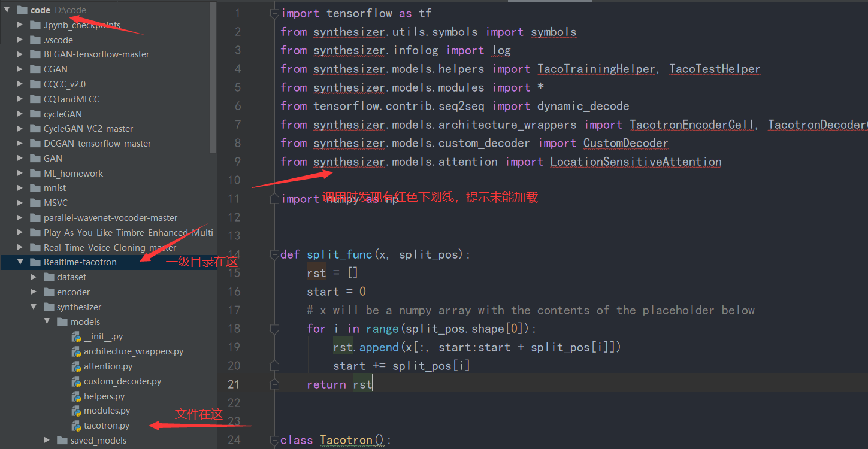
Task: Click the Real-Time-Voice-Cloning-master folder icon
Action: (x=35, y=247)
